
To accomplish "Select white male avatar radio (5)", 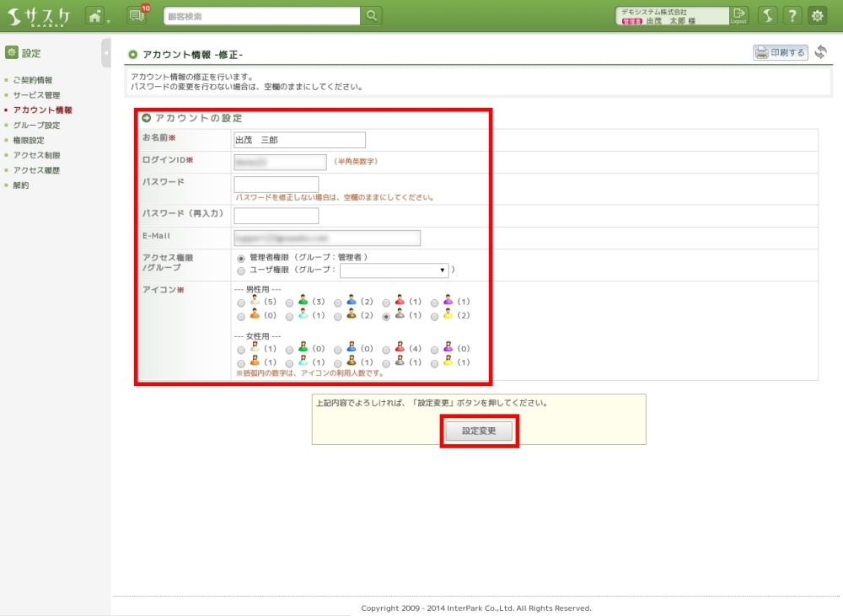I will tap(241, 303).
